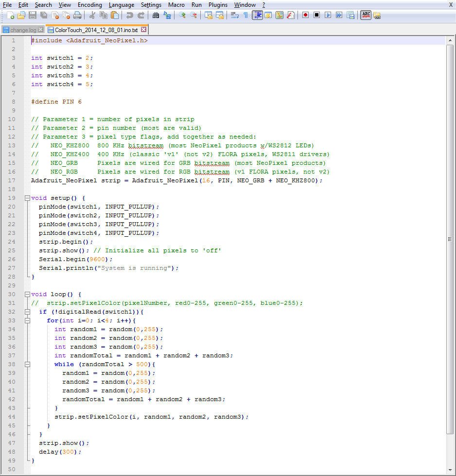
Task: Paste from clipboard using toolbar icon
Action: (x=115, y=15)
